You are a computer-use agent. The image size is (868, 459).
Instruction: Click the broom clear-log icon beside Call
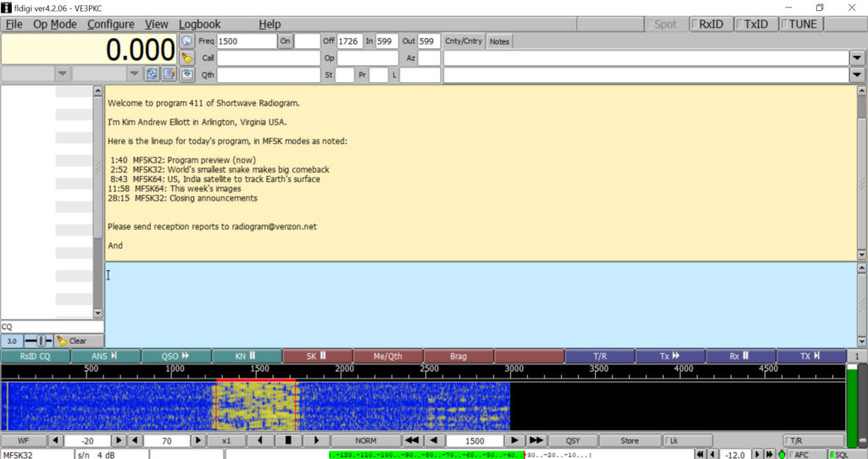(187, 58)
